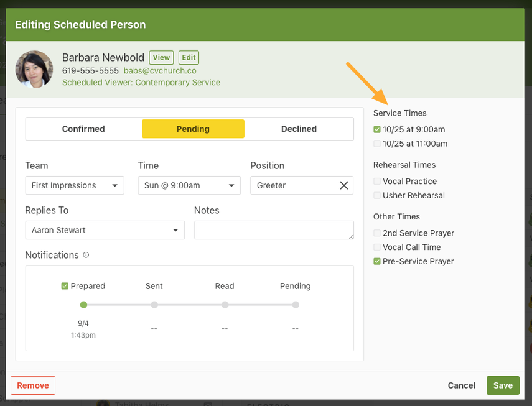Click the Greeter position field

[x=302, y=185]
